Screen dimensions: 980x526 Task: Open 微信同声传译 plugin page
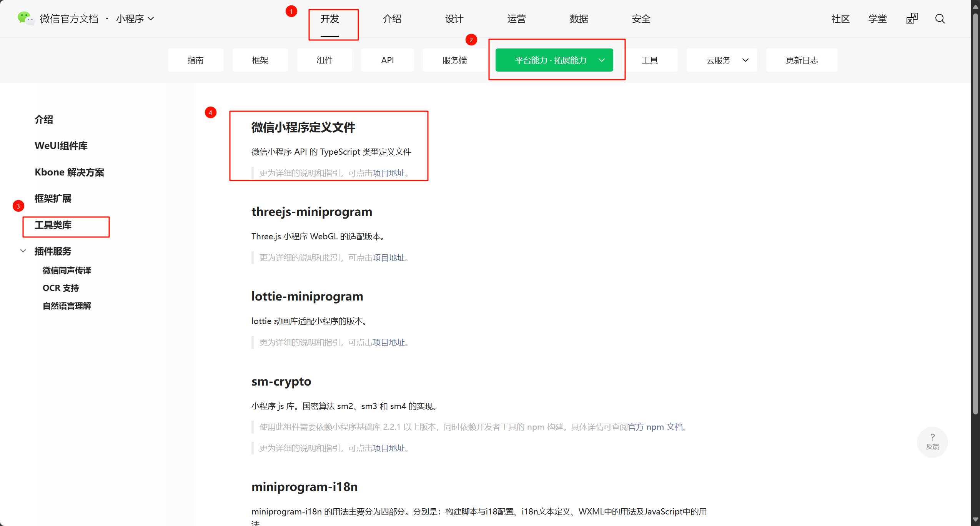67,271
